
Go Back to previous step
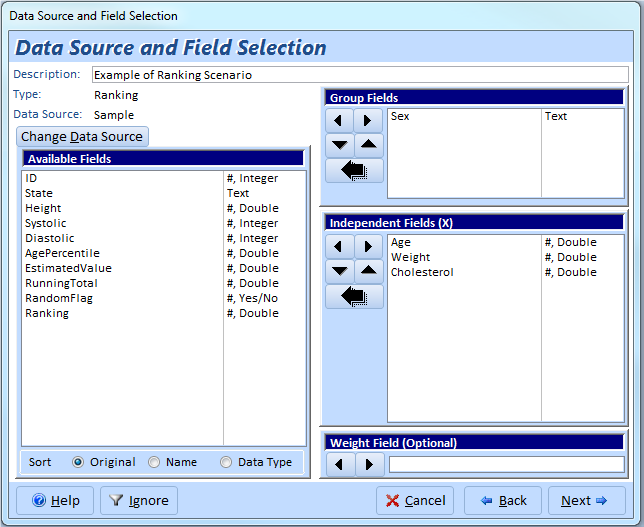click(x=503, y=500)
